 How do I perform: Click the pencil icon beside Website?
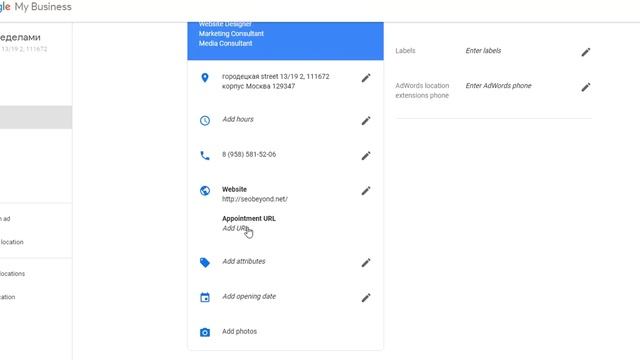366,191
